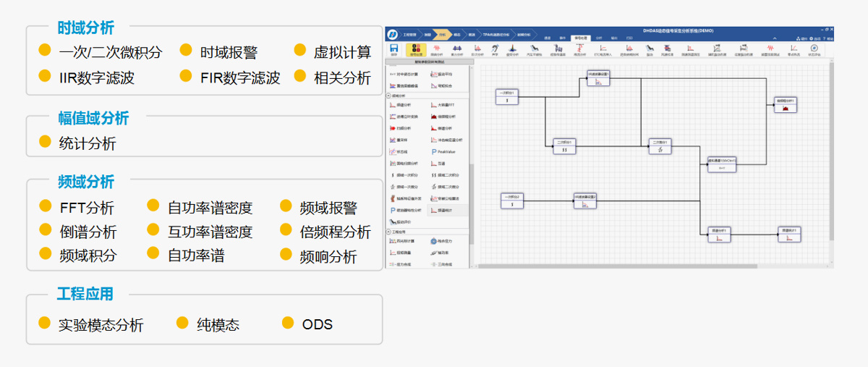Open the 选项 options button in title bar

(x=815, y=38)
